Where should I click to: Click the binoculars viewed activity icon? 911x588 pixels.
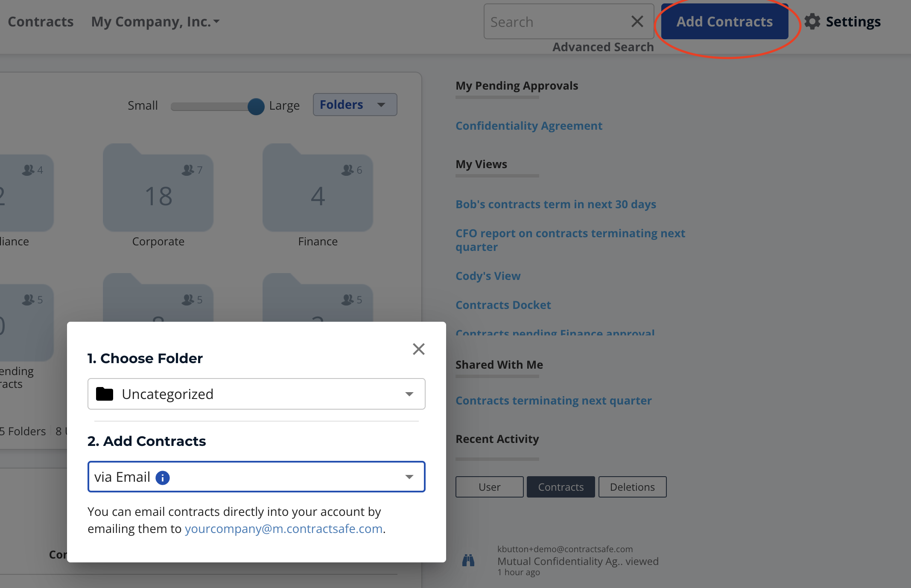pyautogui.click(x=468, y=560)
